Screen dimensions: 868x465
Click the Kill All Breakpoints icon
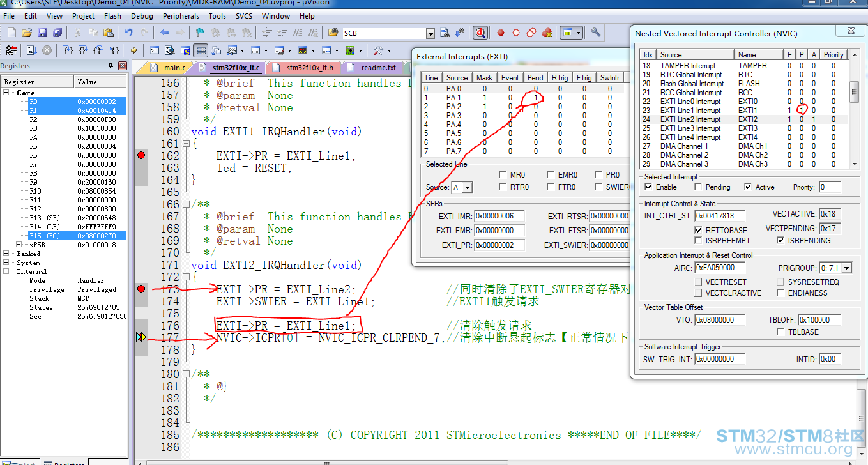click(x=547, y=33)
